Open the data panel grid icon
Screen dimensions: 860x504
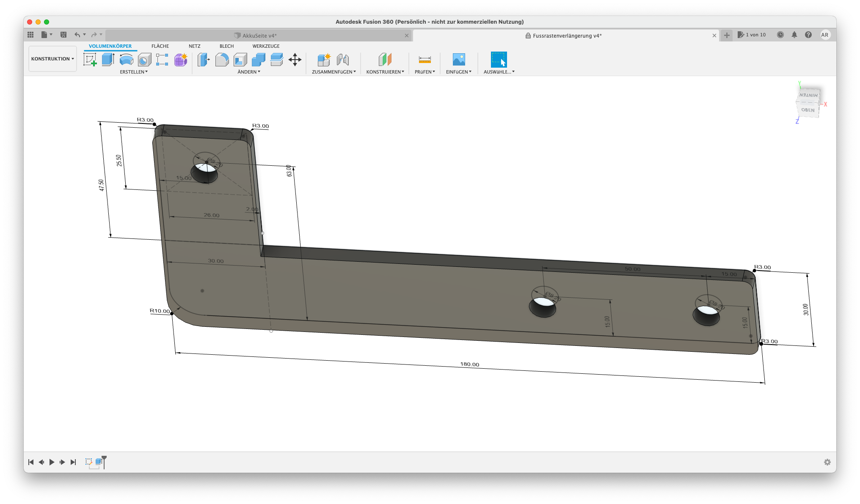click(30, 35)
